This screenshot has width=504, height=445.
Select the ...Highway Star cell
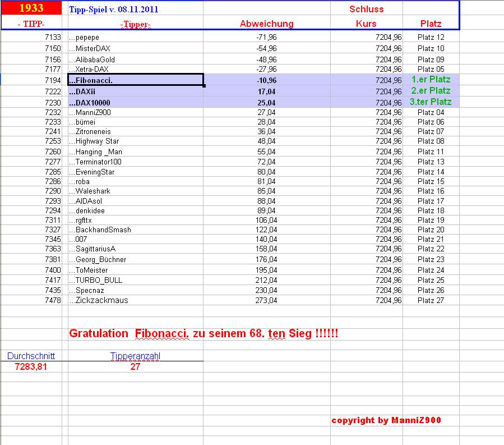click(135, 141)
